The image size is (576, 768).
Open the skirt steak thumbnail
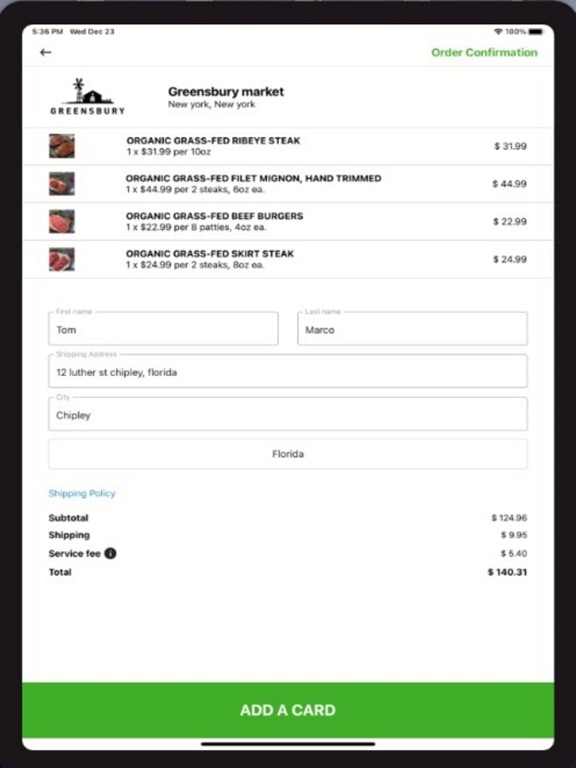(x=62, y=259)
